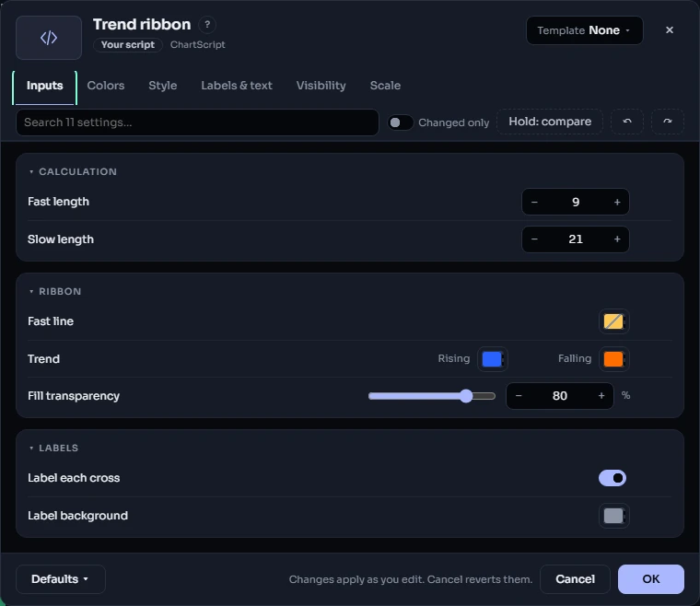Switch to the Inputs tab
700x606 pixels.
pyautogui.click(x=44, y=86)
